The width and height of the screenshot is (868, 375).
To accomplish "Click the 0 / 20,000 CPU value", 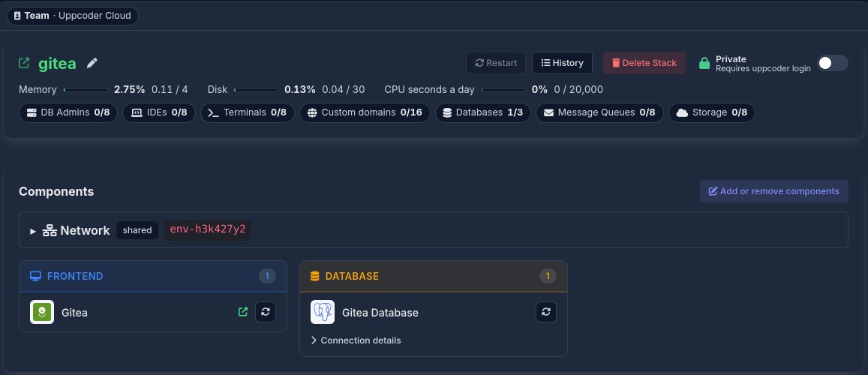I will click(x=578, y=89).
